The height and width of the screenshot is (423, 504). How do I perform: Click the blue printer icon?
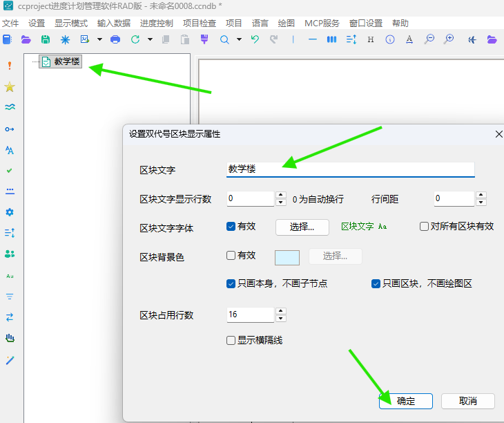tap(115, 39)
